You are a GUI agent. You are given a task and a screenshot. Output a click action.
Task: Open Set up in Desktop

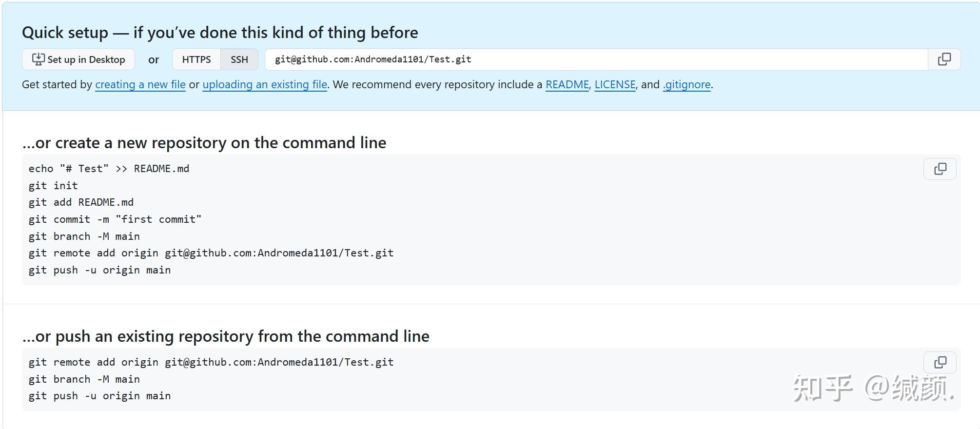tap(78, 59)
